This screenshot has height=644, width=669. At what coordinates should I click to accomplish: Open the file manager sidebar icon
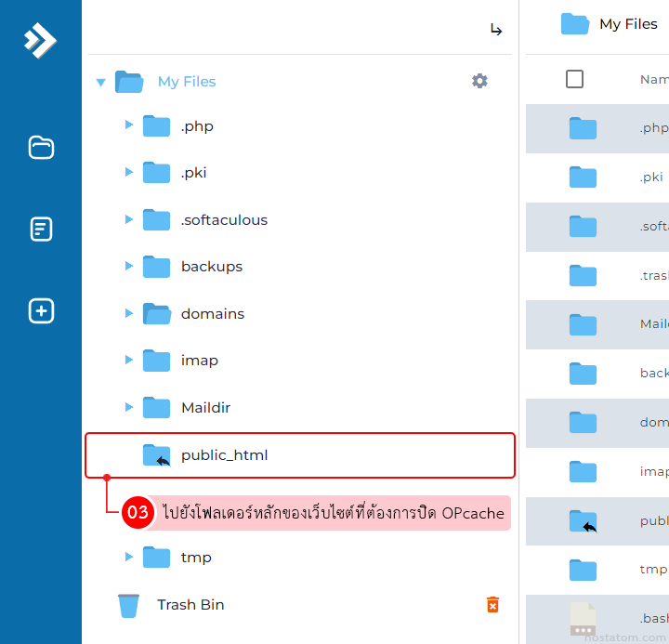coord(41,148)
